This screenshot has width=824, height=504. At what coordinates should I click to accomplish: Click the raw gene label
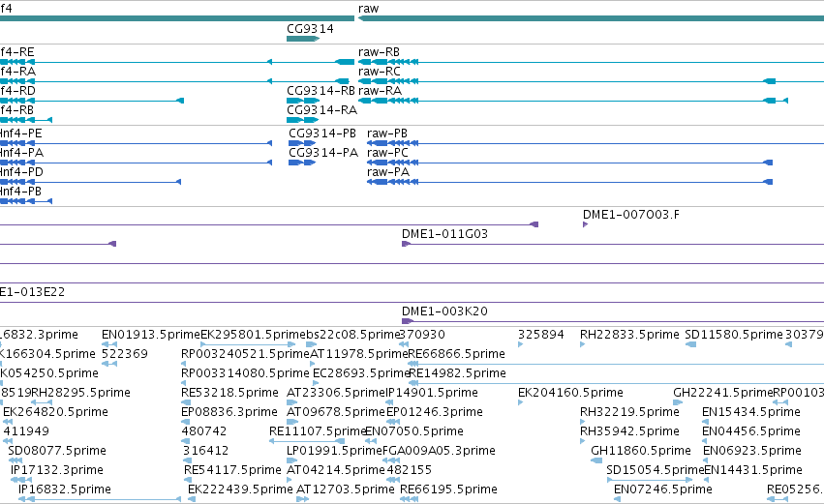(x=368, y=9)
